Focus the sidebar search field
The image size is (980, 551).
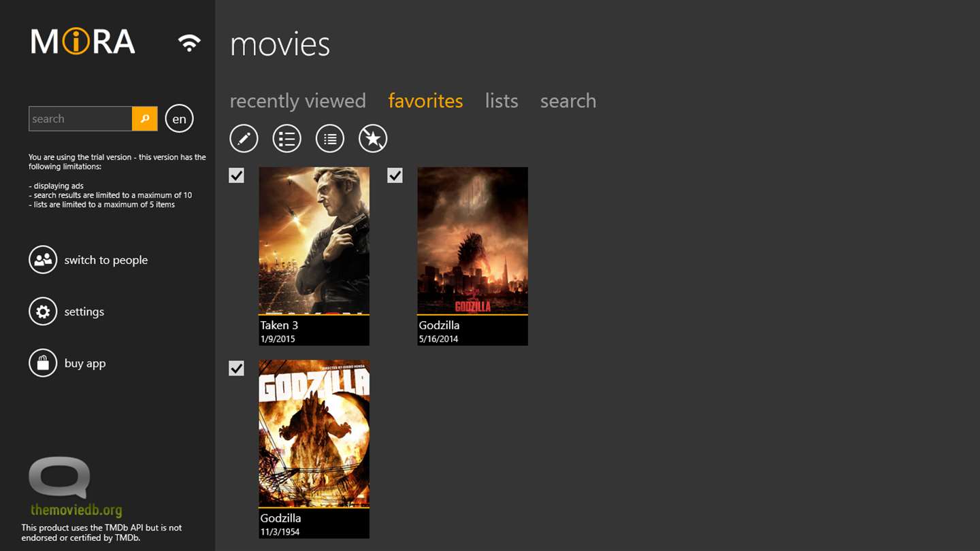[x=80, y=118]
